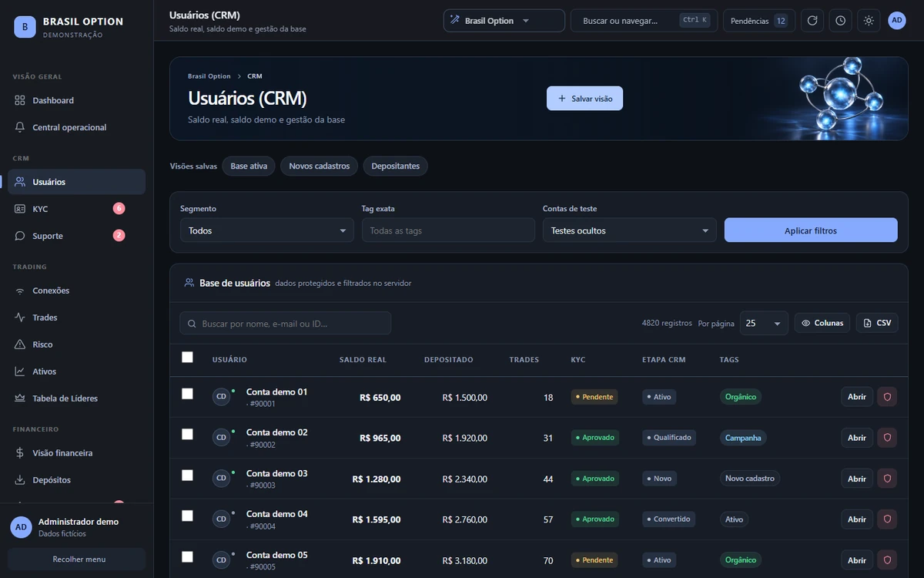The height and width of the screenshot is (578, 924).
Task: Open Tabela de Líderes via its crown icon
Action: [x=20, y=398]
